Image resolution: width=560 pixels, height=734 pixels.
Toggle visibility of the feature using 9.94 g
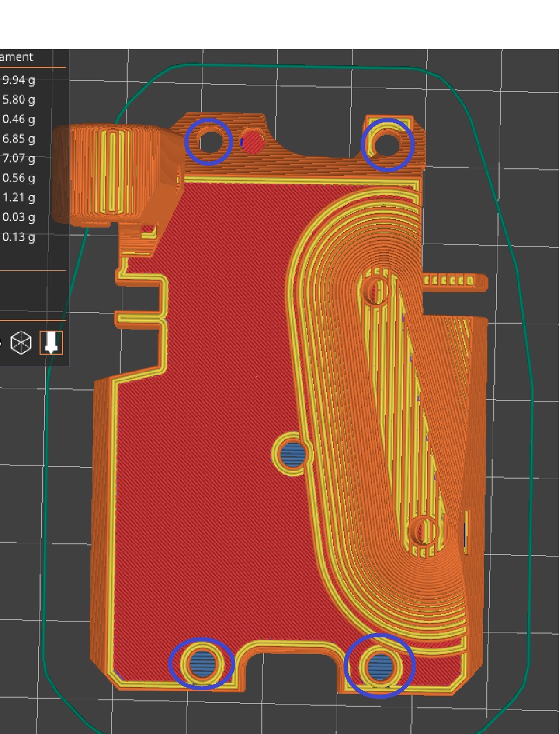point(18,80)
